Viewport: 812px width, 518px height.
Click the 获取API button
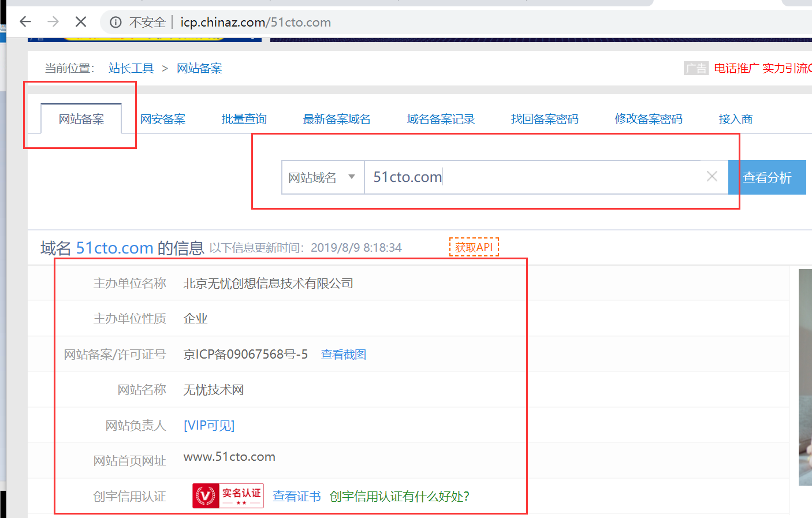(x=474, y=247)
